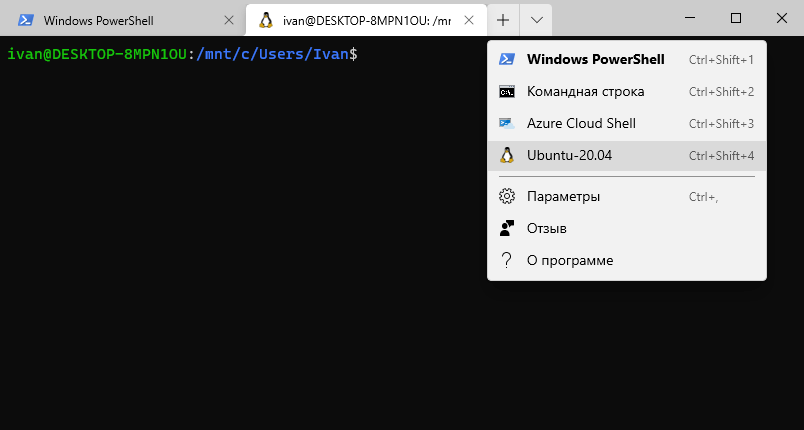Collapse the new-tab dropdown chevron

tap(536, 20)
